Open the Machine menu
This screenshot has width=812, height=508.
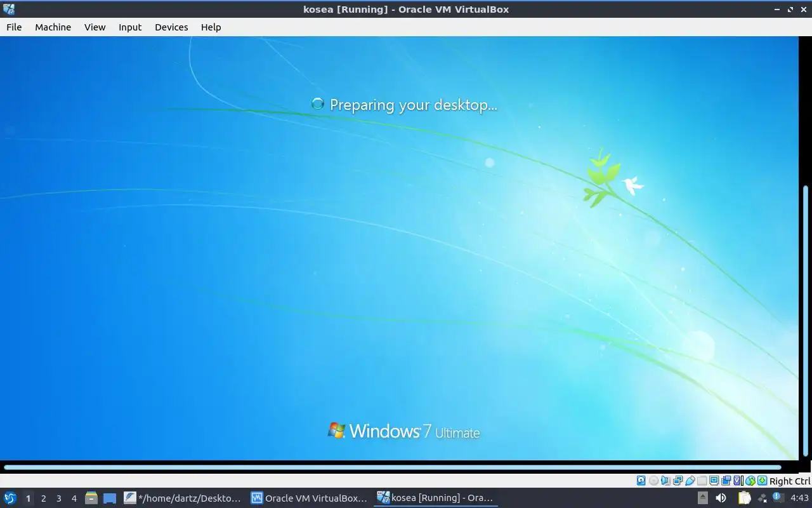click(x=53, y=27)
